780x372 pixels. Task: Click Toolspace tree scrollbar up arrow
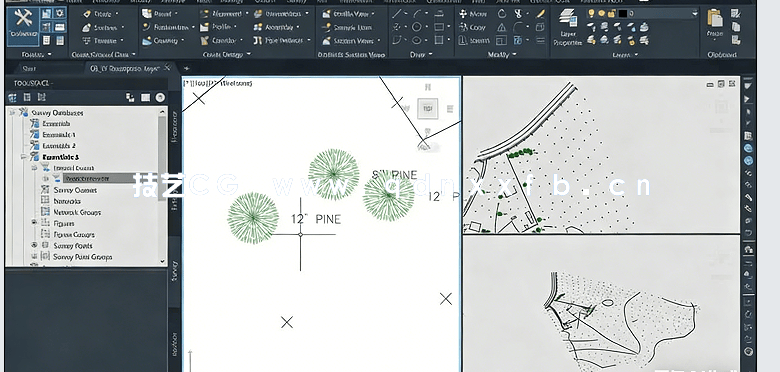click(162, 112)
